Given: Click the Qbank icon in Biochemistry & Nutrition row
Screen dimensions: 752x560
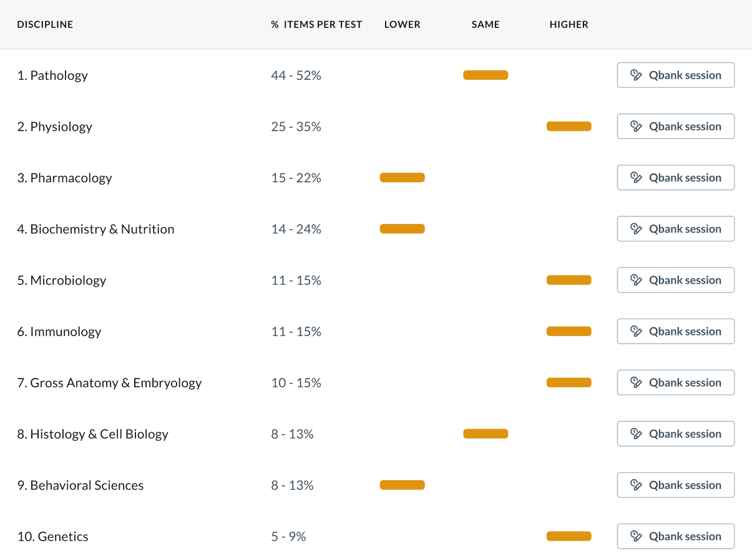Looking at the screenshot, I should coord(636,229).
